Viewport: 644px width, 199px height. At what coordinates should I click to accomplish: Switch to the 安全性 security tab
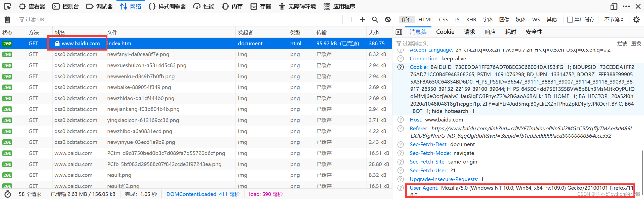pos(534,32)
